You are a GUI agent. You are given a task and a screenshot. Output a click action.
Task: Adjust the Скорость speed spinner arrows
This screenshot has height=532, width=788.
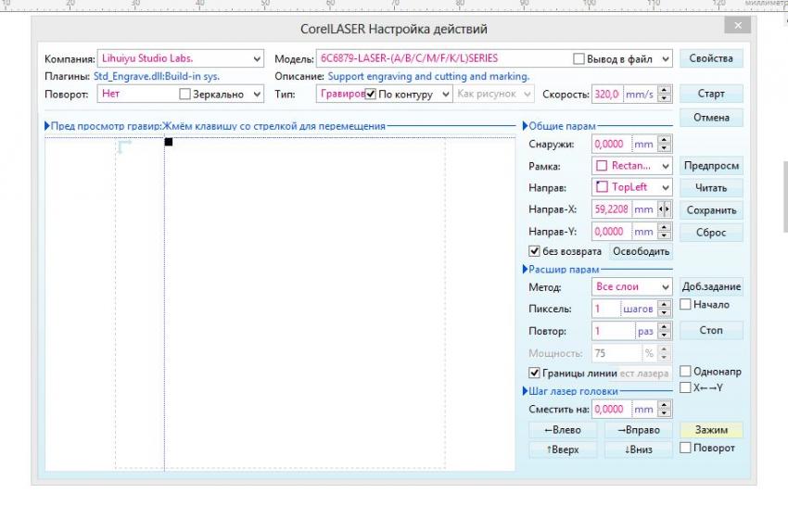point(664,94)
